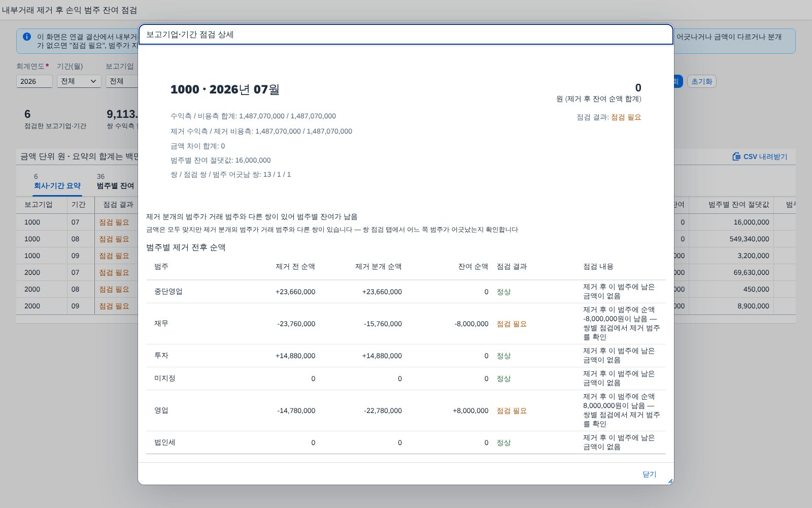Screen dimensions: 812x508
Task: Click the 재무 category row in dialog
Action: click(x=406, y=324)
